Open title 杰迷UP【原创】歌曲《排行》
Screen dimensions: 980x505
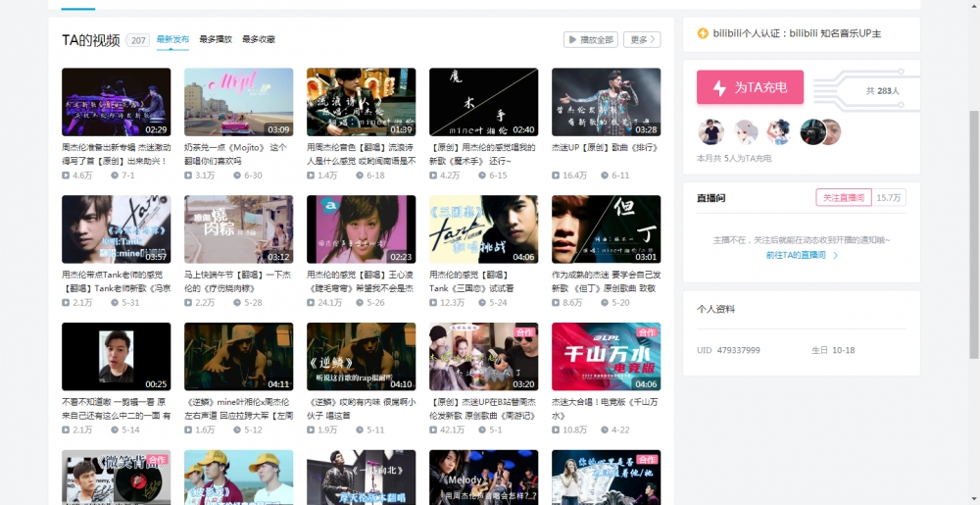(x=605, y=147)
